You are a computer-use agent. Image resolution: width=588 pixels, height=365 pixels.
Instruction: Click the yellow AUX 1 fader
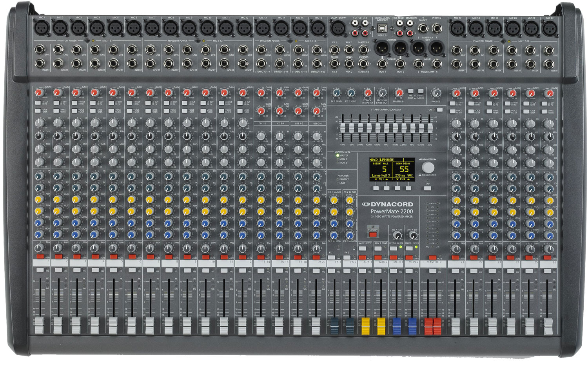pos(366,327)
